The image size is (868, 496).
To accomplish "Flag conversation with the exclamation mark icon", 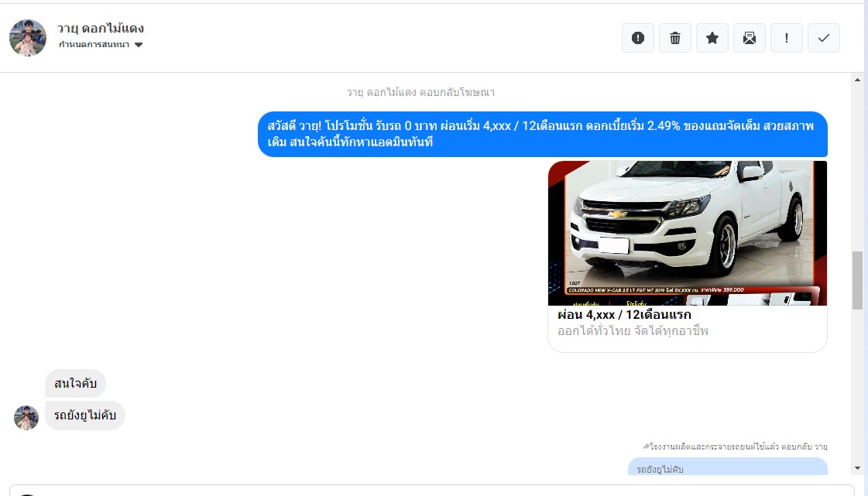I will tap(787, 38).
